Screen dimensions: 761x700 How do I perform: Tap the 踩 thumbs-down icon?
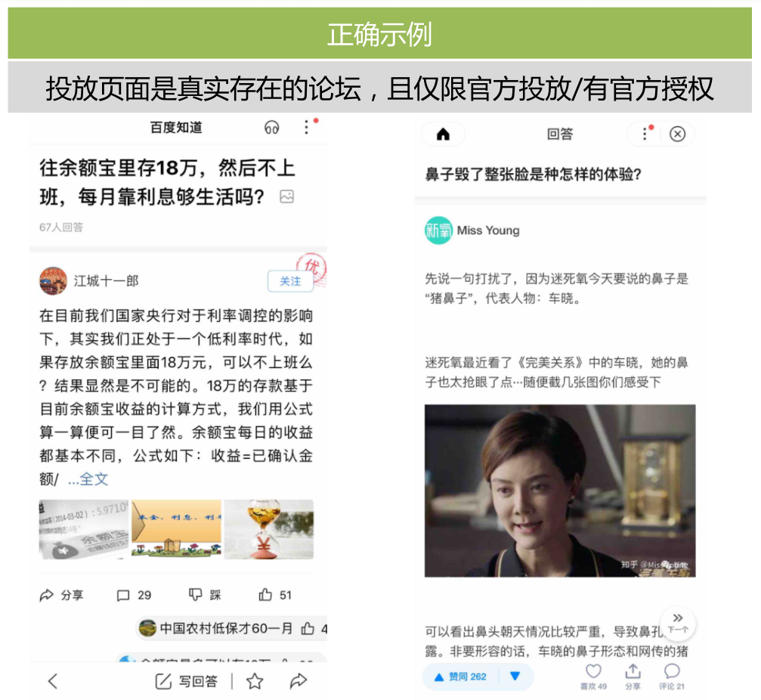pos(195,595)
